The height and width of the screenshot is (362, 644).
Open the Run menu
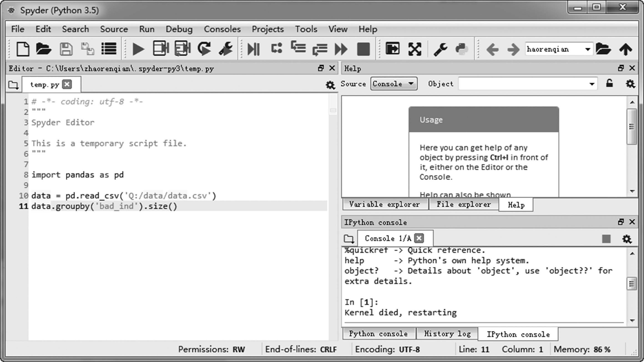pyautogui.click(x=147, y=29)
